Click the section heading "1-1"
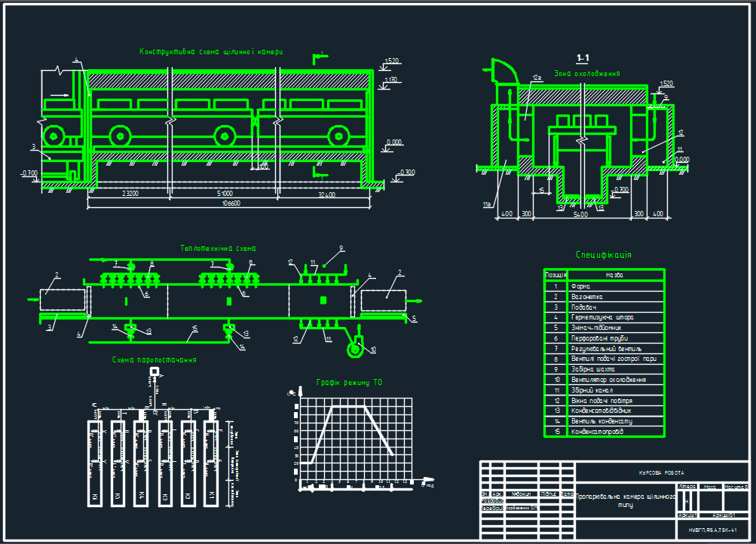The height and width of the screenshot is (544, 756). point(583,58)
